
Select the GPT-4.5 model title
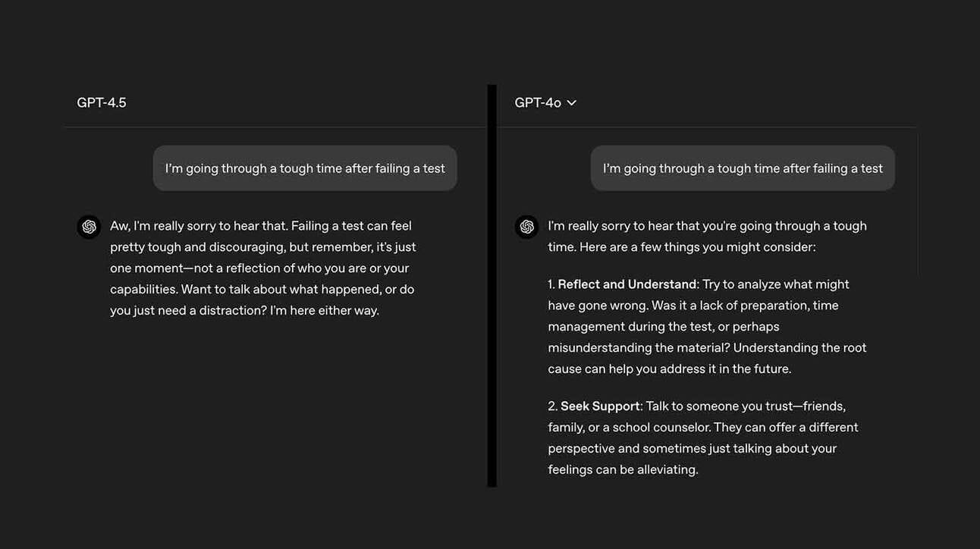tap(102, 103)
